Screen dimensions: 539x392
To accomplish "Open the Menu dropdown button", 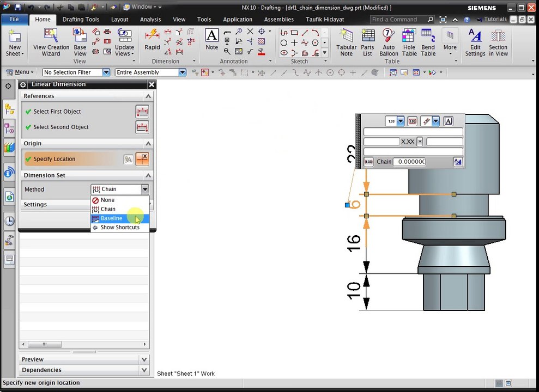I will (x=20, y=72).
